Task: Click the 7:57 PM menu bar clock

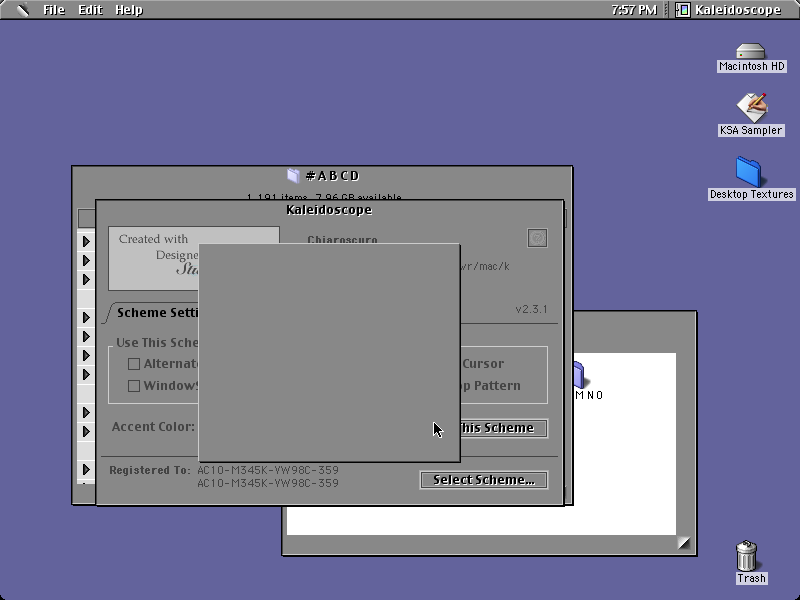Action: click(634, 10)
